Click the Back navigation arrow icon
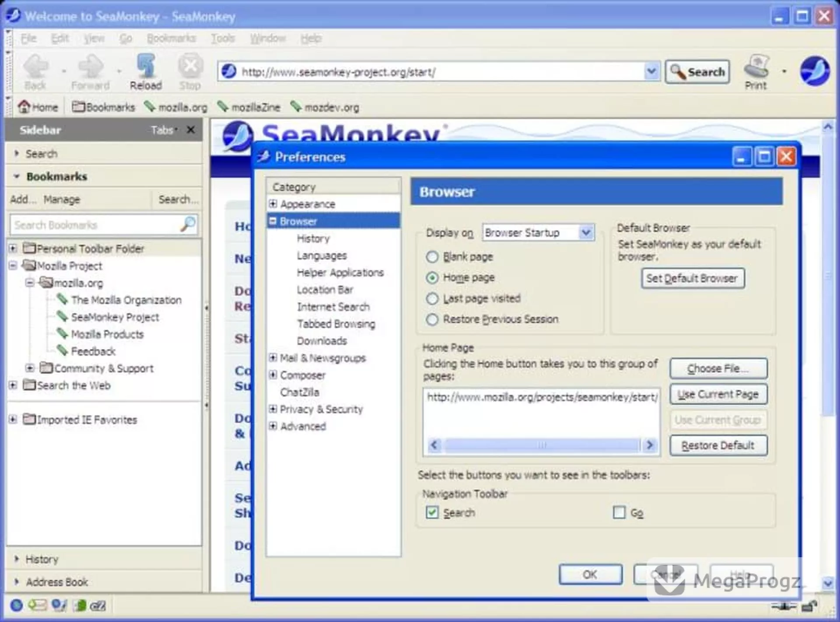The width and height of the screenshot is (840, 622). tap(36, 67)
